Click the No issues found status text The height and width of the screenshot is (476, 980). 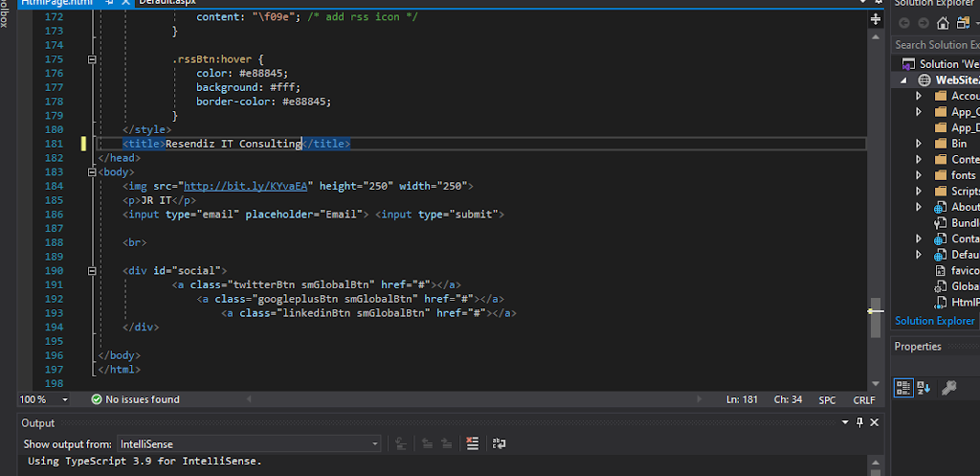[143, 399]
